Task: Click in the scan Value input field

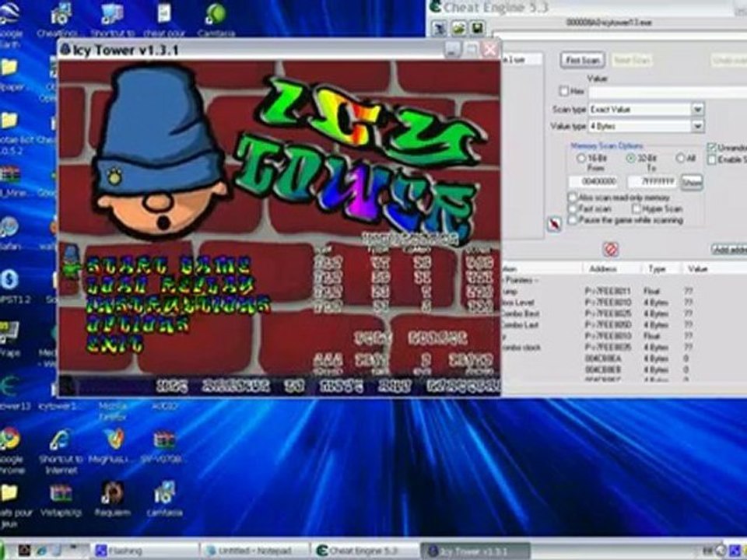Action: 668,92
